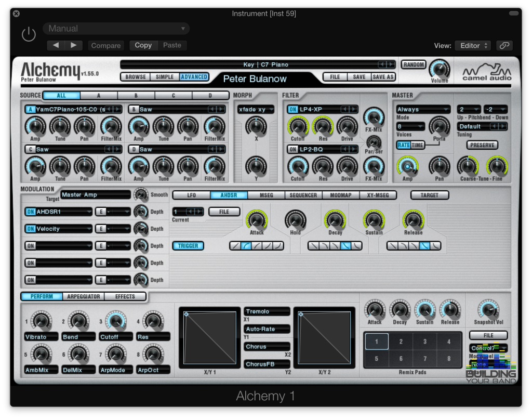
Task: Click the camel audio logo
Action: (x=487, y=72)
